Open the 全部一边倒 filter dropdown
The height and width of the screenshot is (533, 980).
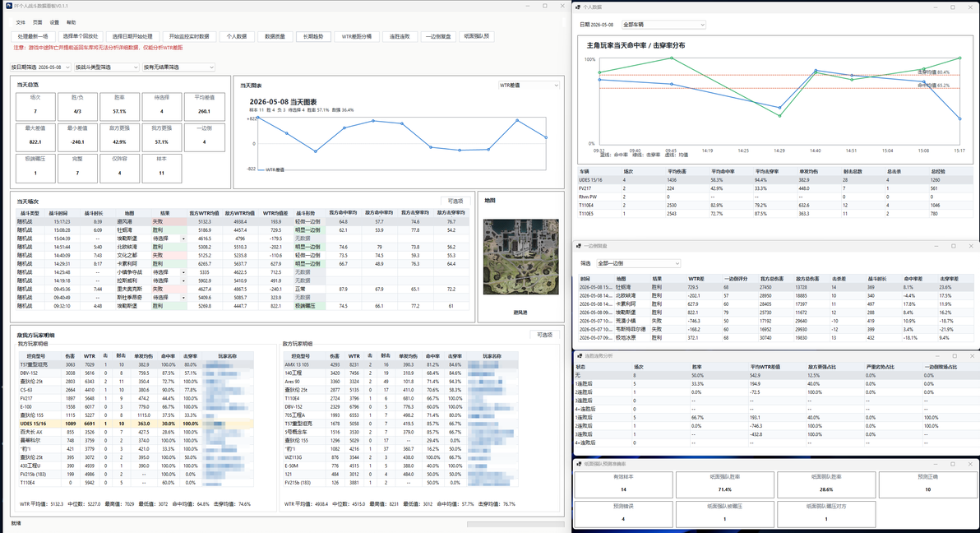click(638, 263)
